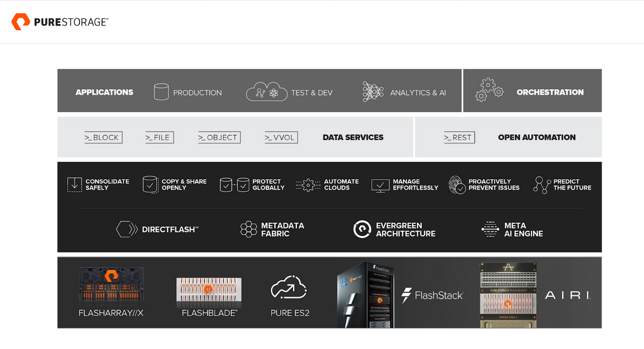Click the Evergreen Architecture circular icon

point(362,229)
